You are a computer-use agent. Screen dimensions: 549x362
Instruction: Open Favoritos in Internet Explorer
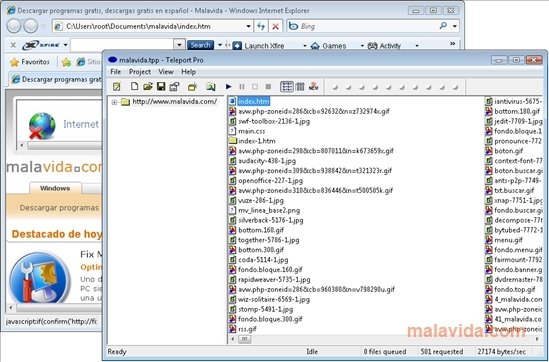30,62
